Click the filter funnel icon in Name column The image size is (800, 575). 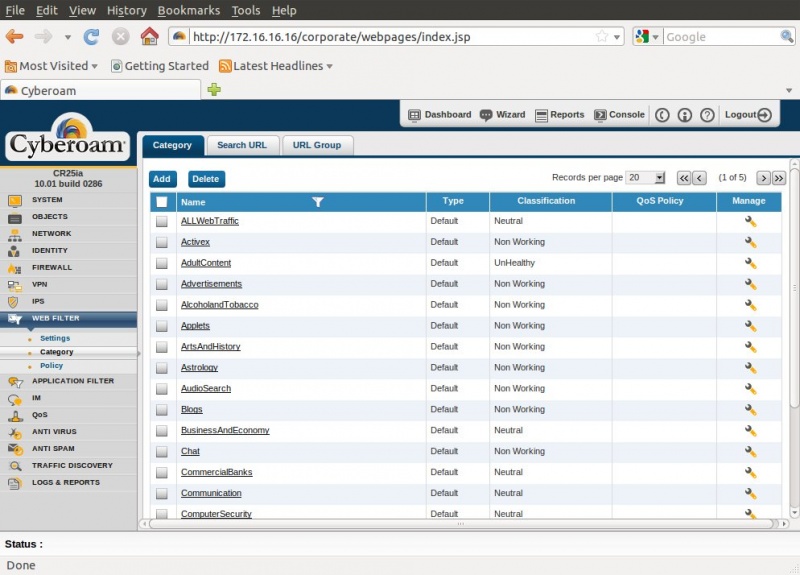[x=317, y=202]
